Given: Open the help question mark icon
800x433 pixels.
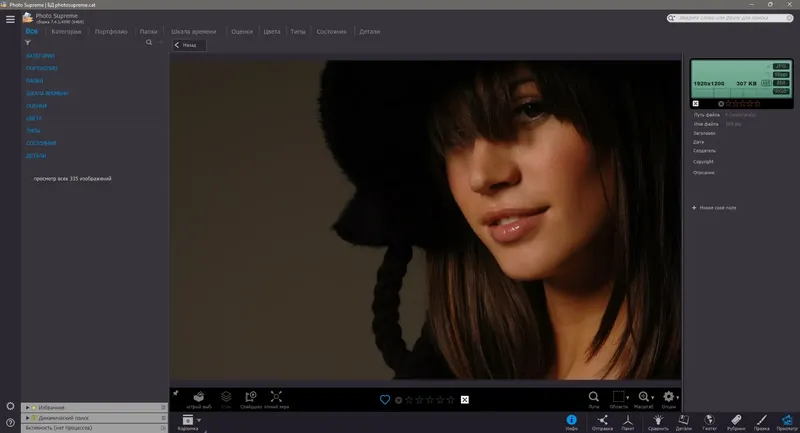Looking at the screenshot, I should (10, 423).
